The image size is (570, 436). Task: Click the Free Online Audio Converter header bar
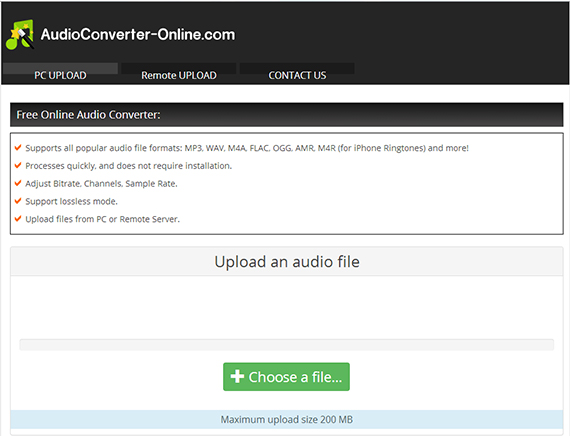[286, 115]
